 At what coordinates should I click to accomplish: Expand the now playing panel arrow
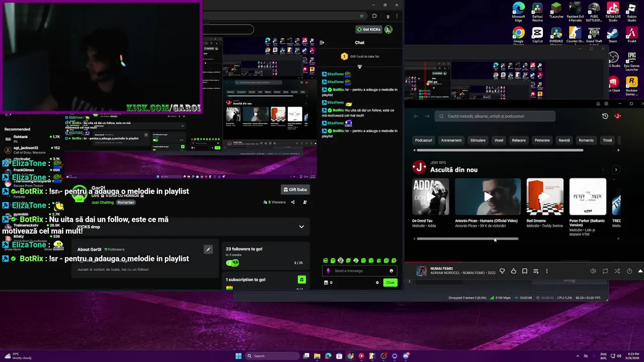640,271
